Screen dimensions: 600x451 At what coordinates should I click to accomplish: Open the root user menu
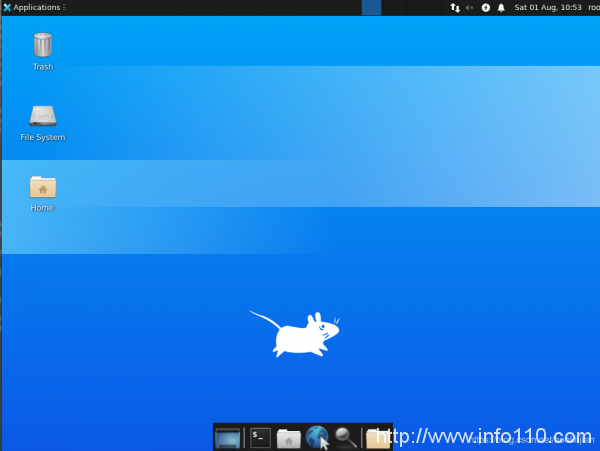[592, 7]
